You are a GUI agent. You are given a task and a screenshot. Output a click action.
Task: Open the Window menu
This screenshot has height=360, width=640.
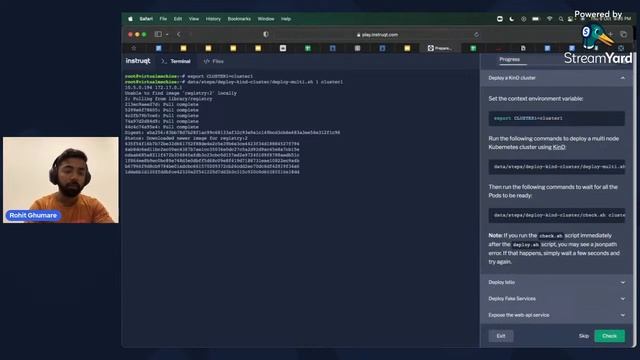click(266, 19)
